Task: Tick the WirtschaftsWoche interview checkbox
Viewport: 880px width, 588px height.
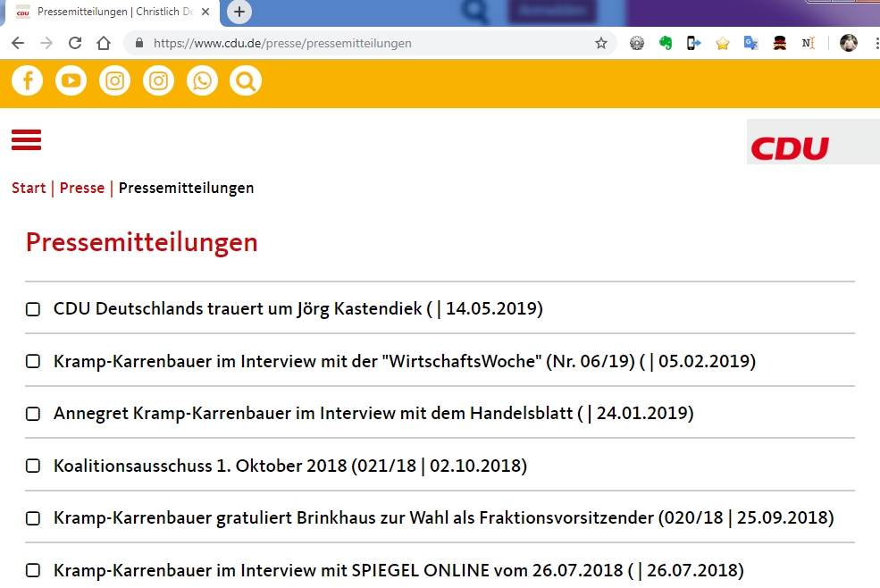Action: click(33, 361)
